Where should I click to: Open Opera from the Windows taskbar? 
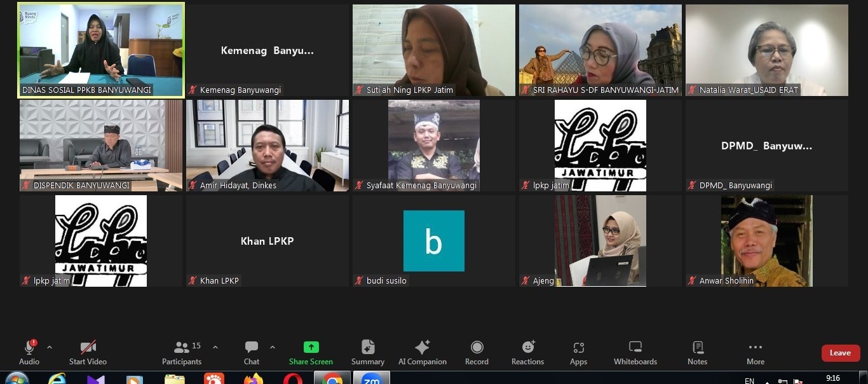292,380
